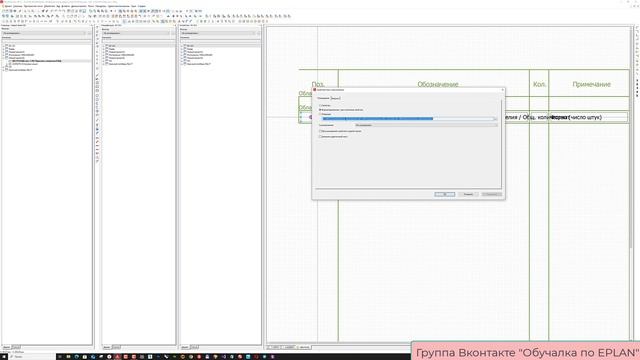Image resolution: width=640 pixels, height=360 pixels.
Task: Close the properties dialog with the X
Action: click(502, 89)
